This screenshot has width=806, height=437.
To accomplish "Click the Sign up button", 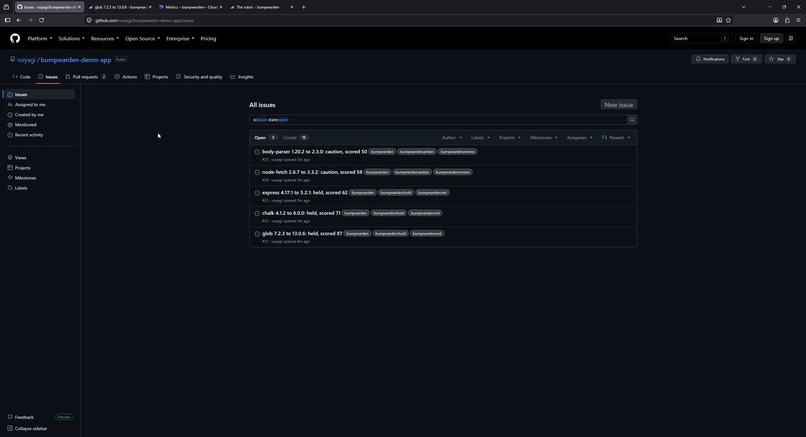I will 771,39.
